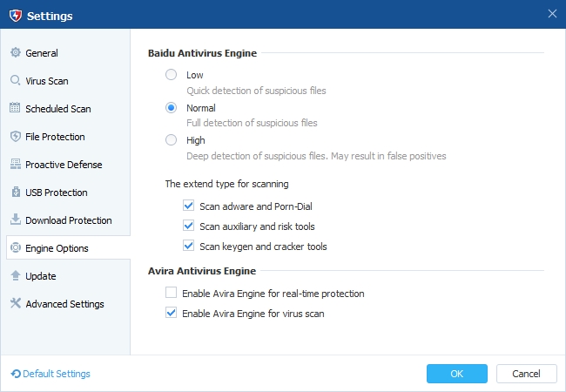The height and width of the screenshot is (392, 566).
Task: Enable Avira Engine for real-time protection
Action: pyautogui.click(x=172, y=294)
